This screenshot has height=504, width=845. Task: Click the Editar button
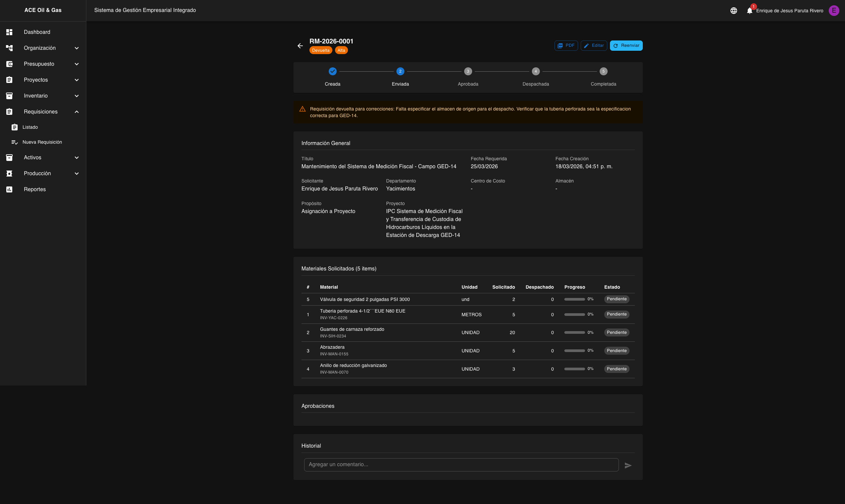point(594,45)
